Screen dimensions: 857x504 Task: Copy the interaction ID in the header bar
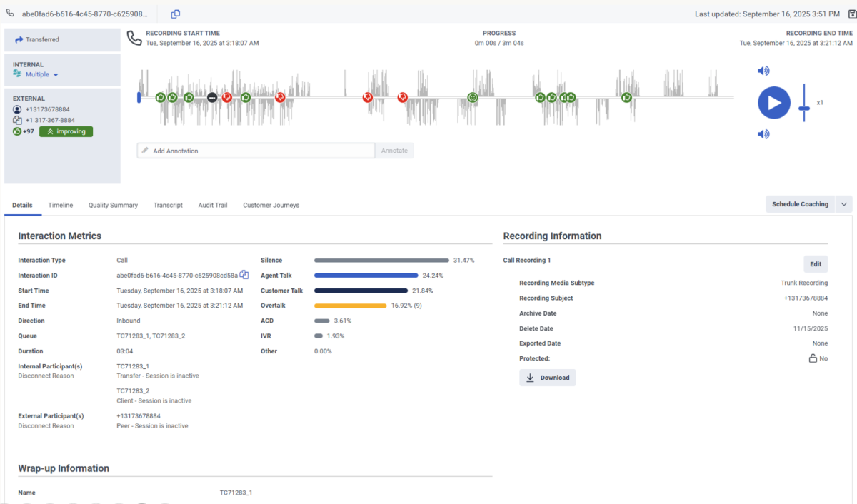[x=176, y=14]
